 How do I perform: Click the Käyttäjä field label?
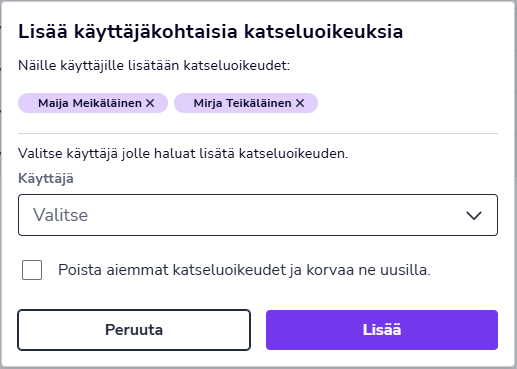pyautogui.click(x=46, y=179)
